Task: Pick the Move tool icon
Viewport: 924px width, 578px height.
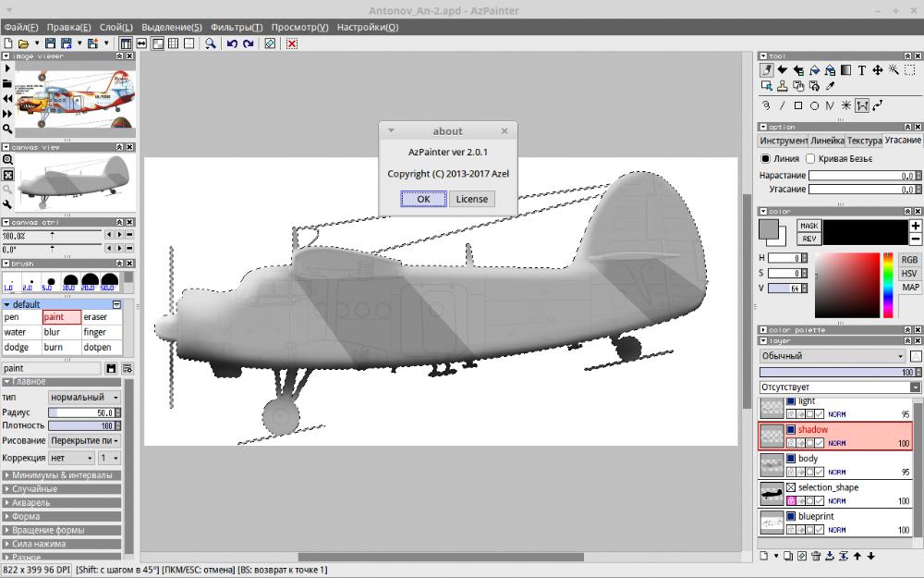Action: point(878,70)
